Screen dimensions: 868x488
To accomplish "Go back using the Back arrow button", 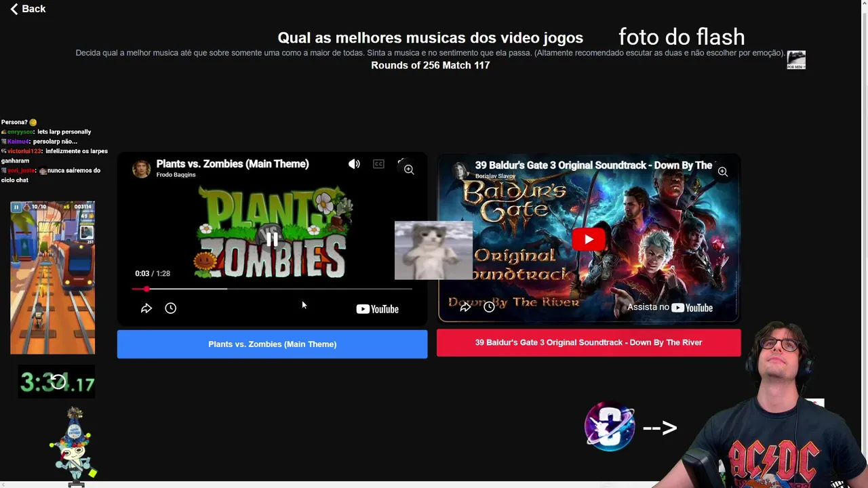I will click(x=27, y=9).
